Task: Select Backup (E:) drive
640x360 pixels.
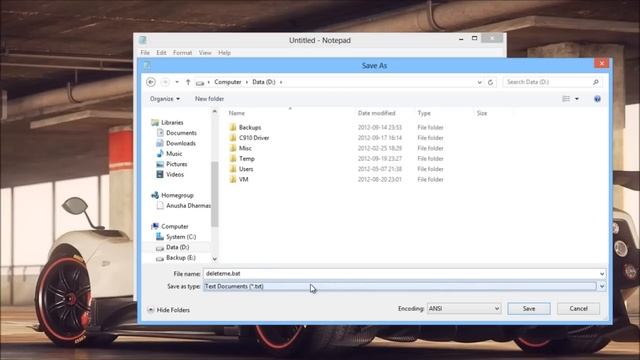Action: click(x=181, y=258)
